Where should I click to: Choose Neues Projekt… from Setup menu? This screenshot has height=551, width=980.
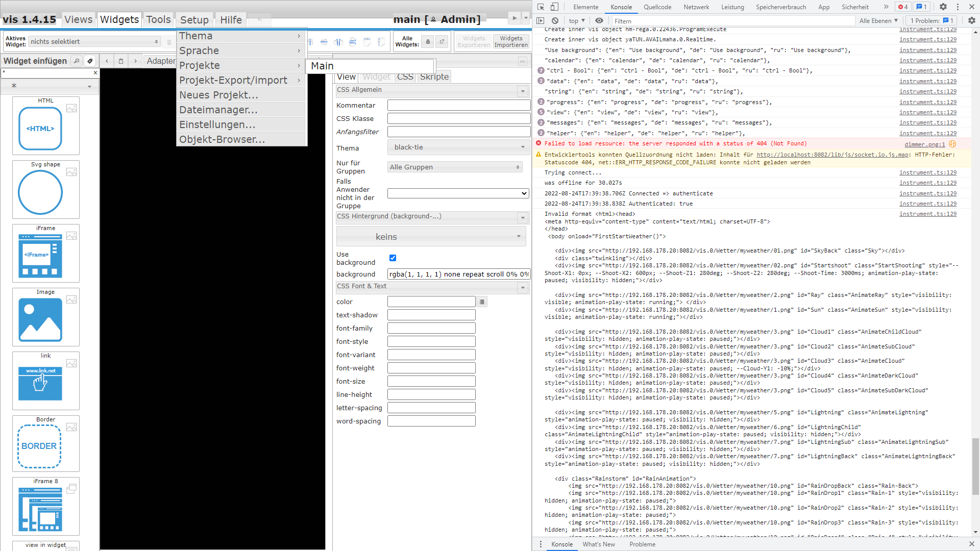click(241, 95)
